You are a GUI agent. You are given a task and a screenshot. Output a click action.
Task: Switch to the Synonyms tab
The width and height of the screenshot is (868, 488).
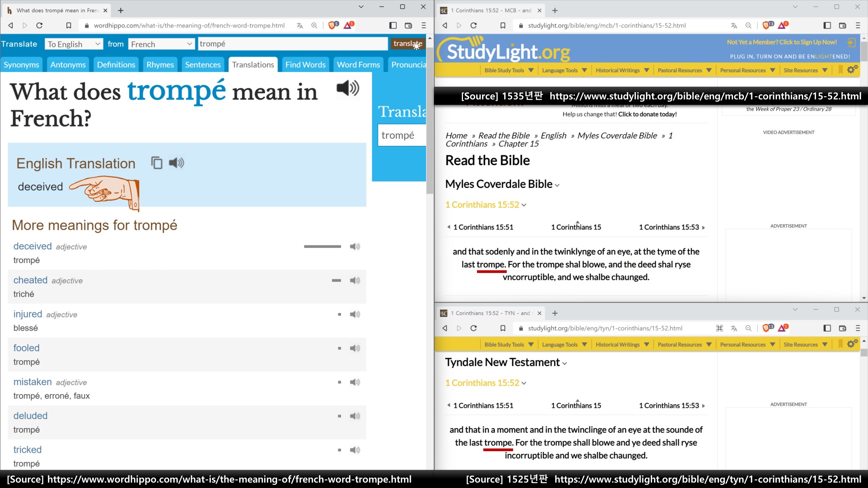tap(21, 65)
